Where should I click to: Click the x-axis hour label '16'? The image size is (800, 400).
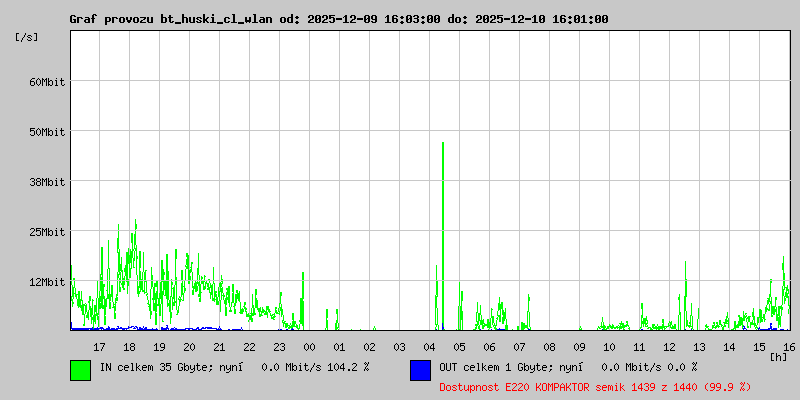[787, 347]
